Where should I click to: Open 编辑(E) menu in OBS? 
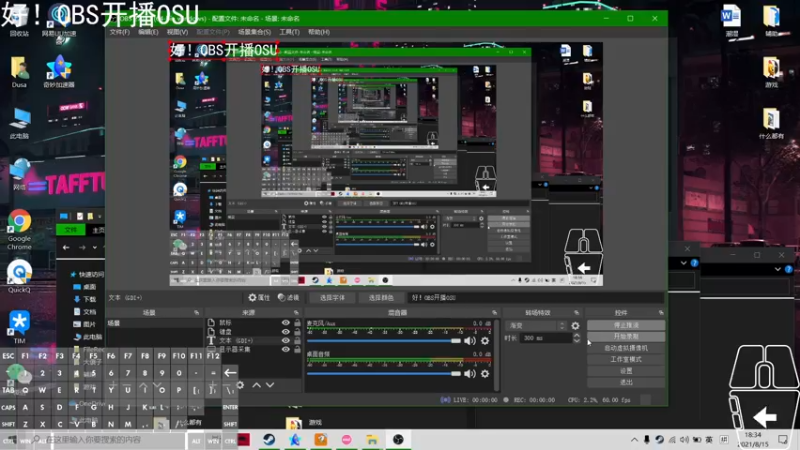click(x=148, y=32)
